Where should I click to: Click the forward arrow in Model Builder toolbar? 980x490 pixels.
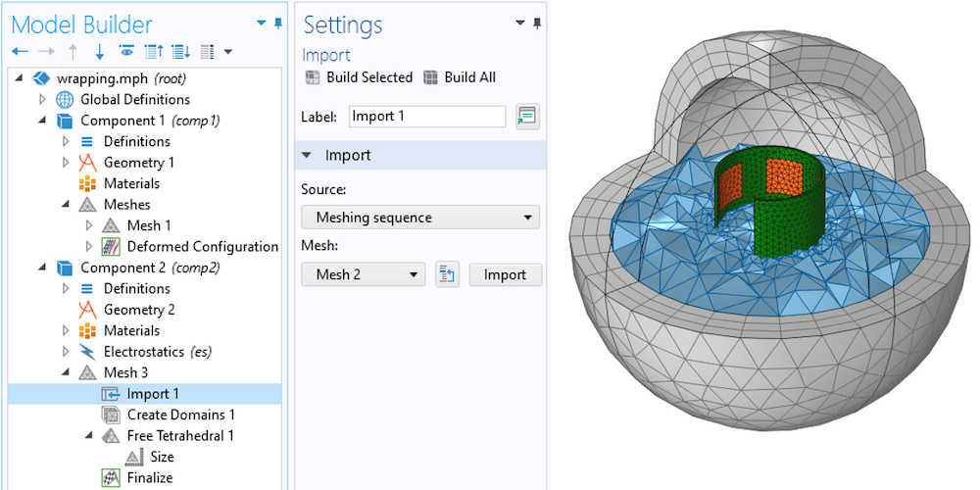(47, 52)
